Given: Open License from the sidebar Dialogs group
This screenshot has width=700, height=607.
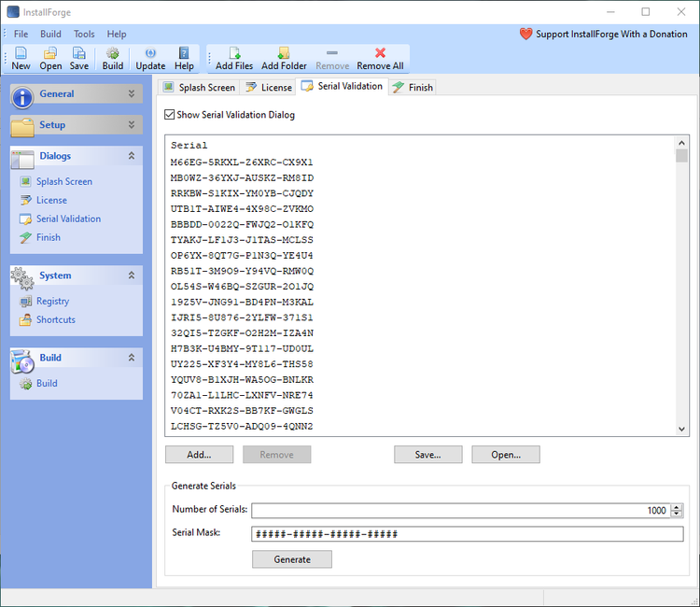Looking at the screenshot, I should pyautogui.click(x=51, y=200).
